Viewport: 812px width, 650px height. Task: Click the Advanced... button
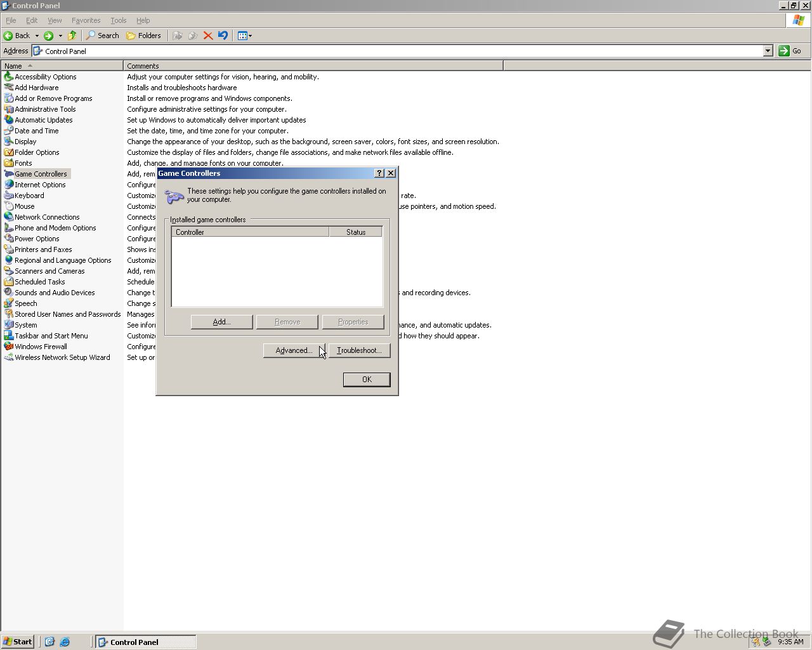coord(294,350)
